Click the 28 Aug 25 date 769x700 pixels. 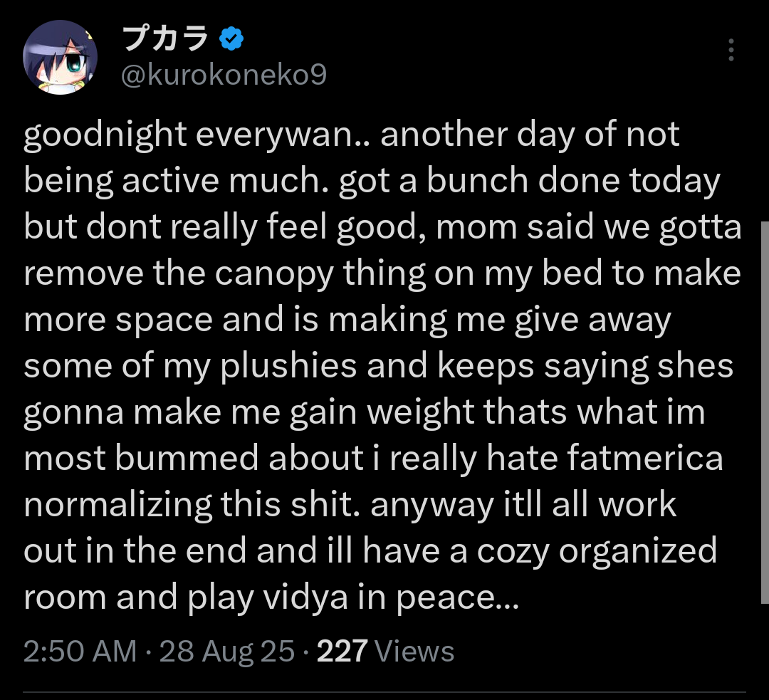[x=227, y=651]
